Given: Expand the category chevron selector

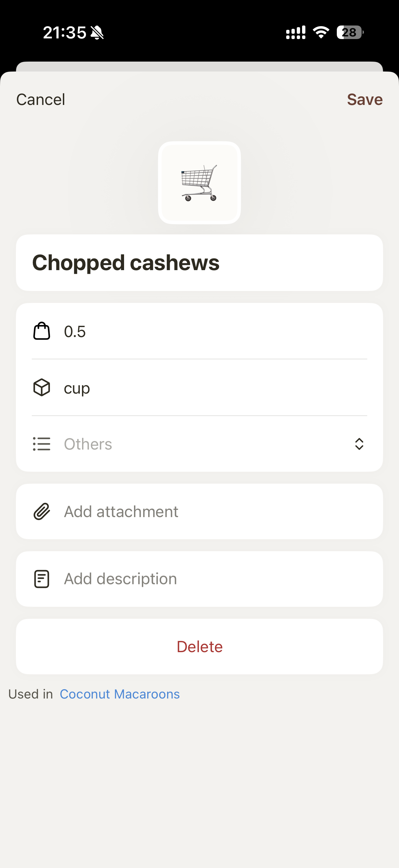Looking at the screenshot, I should (x=359, y=444).
